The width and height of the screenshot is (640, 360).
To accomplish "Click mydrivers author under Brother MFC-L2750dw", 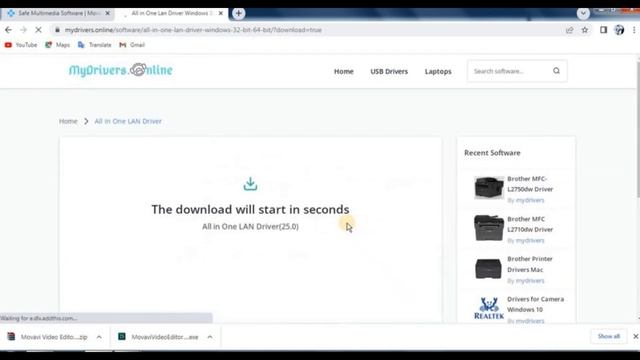I will pyautogui.click(x=530, y=200).
